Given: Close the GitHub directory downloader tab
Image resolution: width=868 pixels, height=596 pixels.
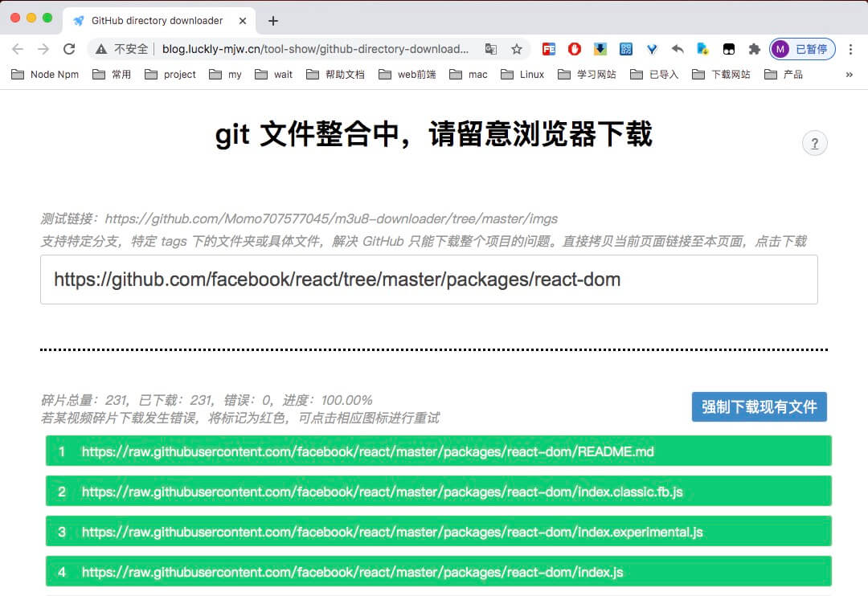Looking at the screenshot, I should click(243, 21).
